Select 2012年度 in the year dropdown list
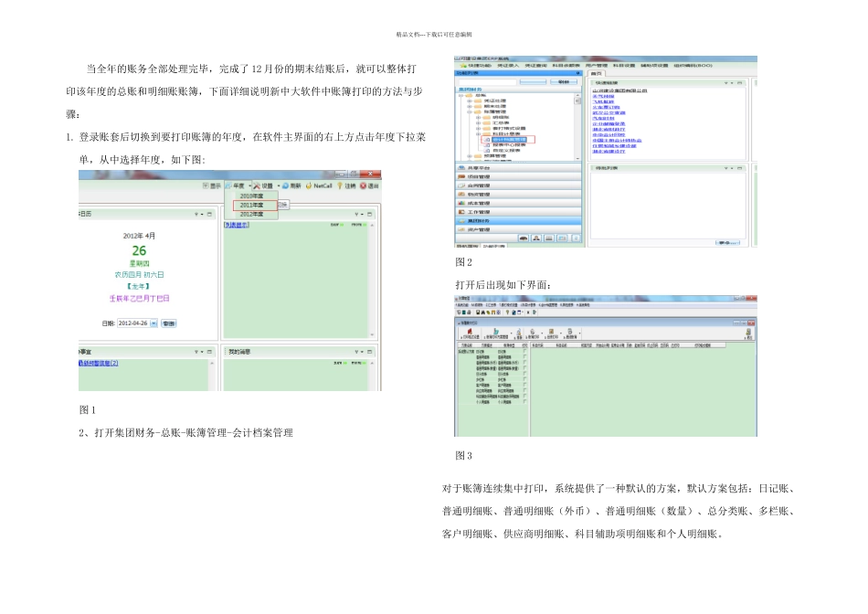This screenshot has height=614, width=868. [251, 214]
